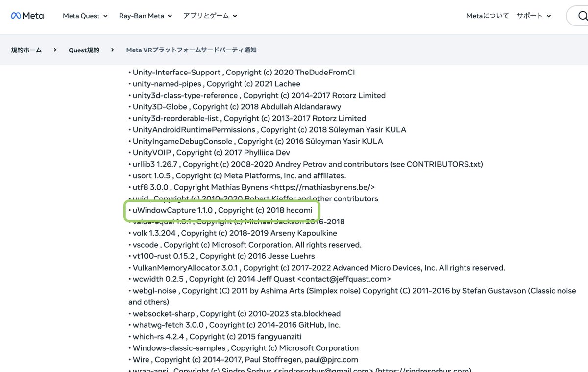Image resolution: width=588 pixels, height=372 pixels.
Task: Click the volk 1.3.204 line
Action: pos(233,233)
